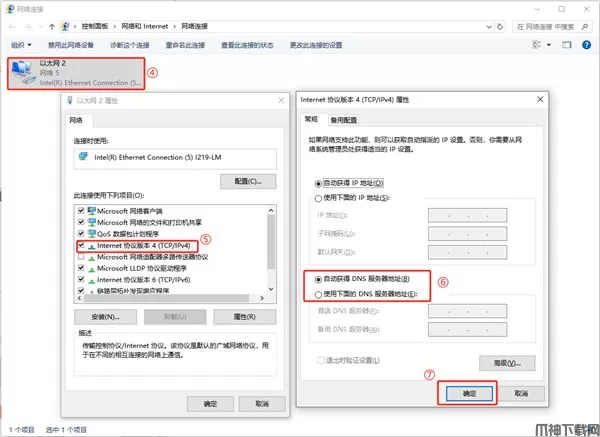Click the 属性(R) button
Viewport: 600px width, 437px height.
click(x=245, y=317)
